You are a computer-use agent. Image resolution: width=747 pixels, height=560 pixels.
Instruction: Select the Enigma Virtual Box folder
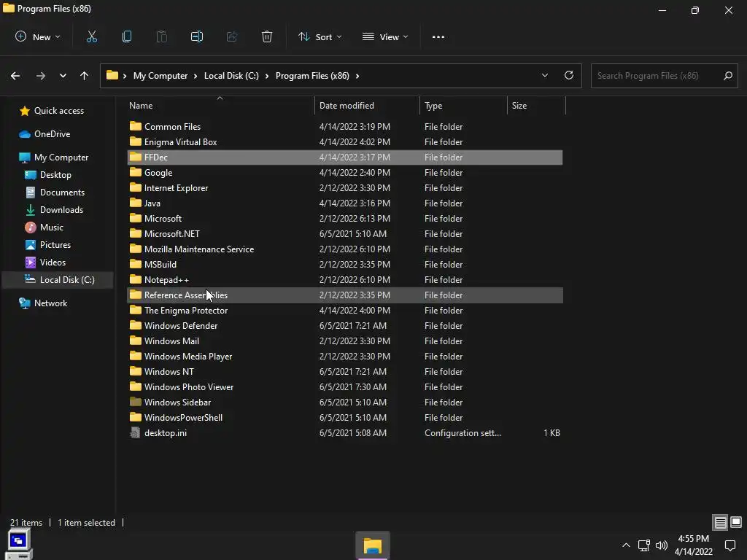click(345, 142)
